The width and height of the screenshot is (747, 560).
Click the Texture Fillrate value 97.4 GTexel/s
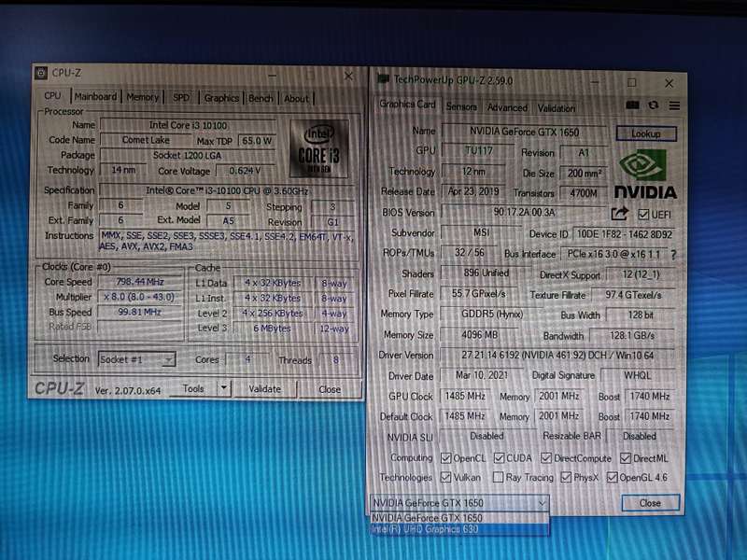(633, 295)
